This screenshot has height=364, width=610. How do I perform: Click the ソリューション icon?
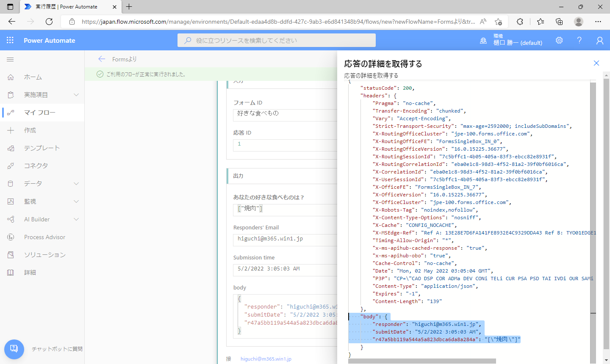coord(11,255)
